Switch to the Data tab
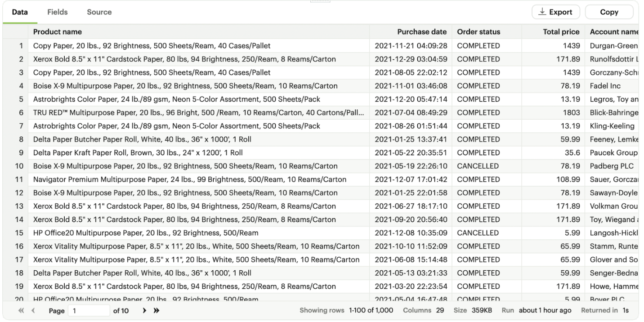The width and height of the screenshot is (644, 322). (20, 12)
